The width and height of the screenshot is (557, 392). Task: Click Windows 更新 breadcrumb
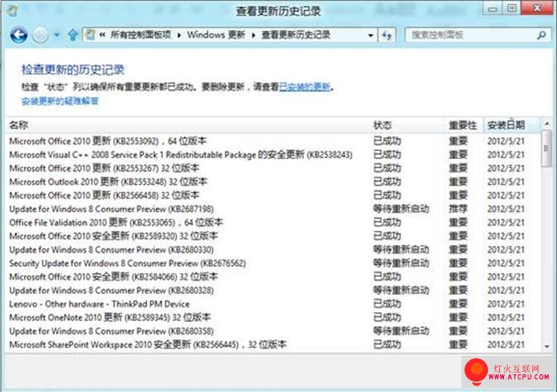click(216, 35)
